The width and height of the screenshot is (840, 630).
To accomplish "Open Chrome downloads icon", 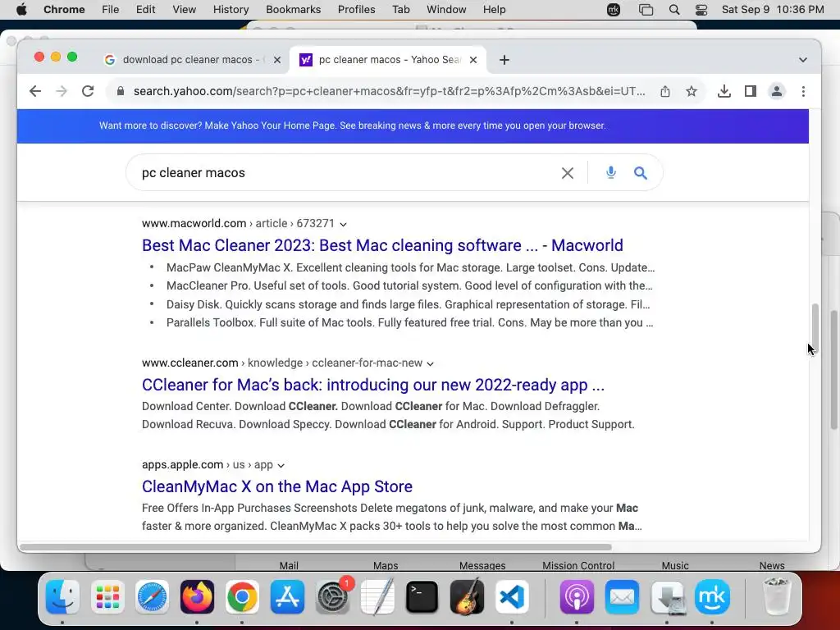I will pos(724,91).
